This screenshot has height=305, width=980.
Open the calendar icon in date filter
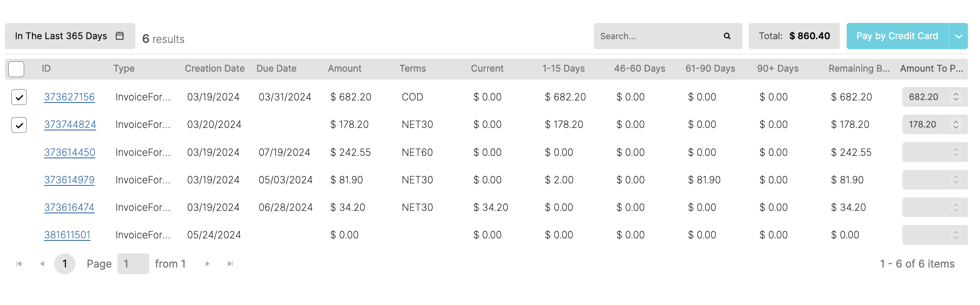[x=120, y=36]
